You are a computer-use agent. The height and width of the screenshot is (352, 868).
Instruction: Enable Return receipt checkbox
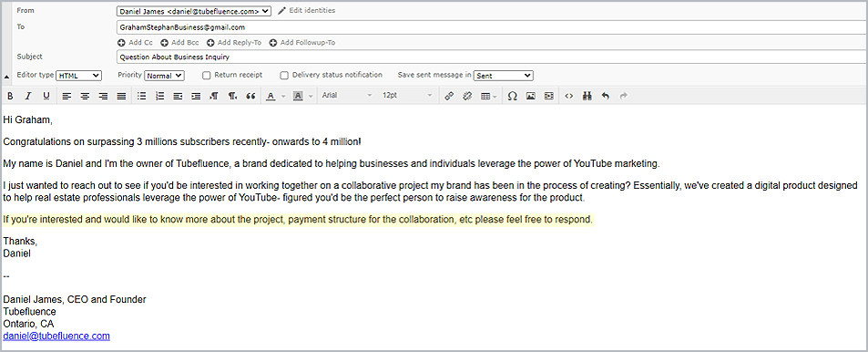click(x=207, y=76)
